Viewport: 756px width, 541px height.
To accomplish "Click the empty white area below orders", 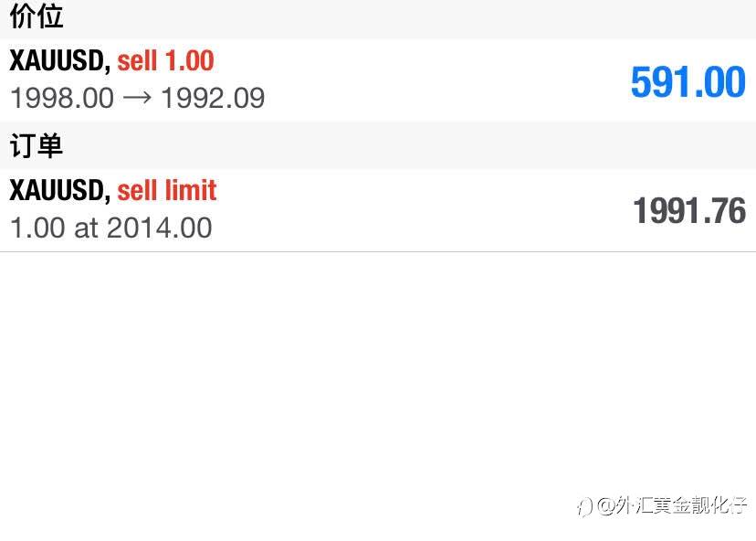I will tap(378, 366).
